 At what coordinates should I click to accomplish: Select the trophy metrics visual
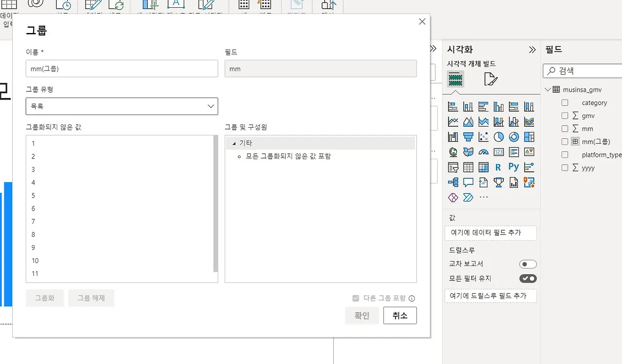tap(499, 182)
